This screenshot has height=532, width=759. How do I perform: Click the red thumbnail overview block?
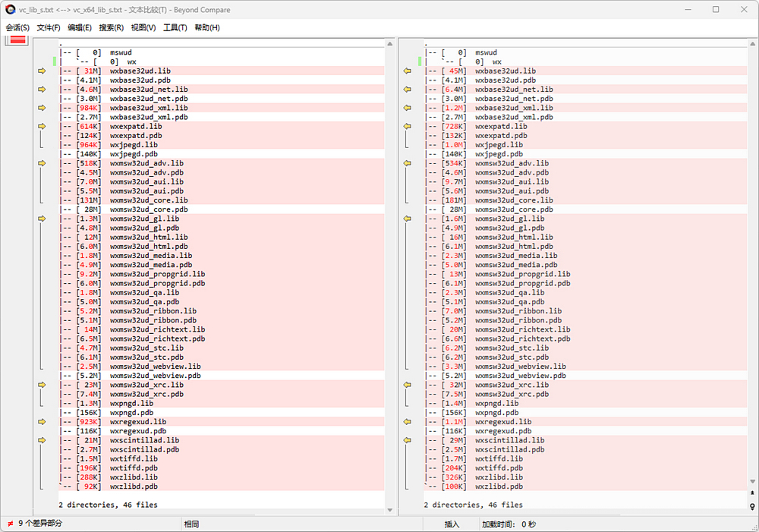pos(17,40)
